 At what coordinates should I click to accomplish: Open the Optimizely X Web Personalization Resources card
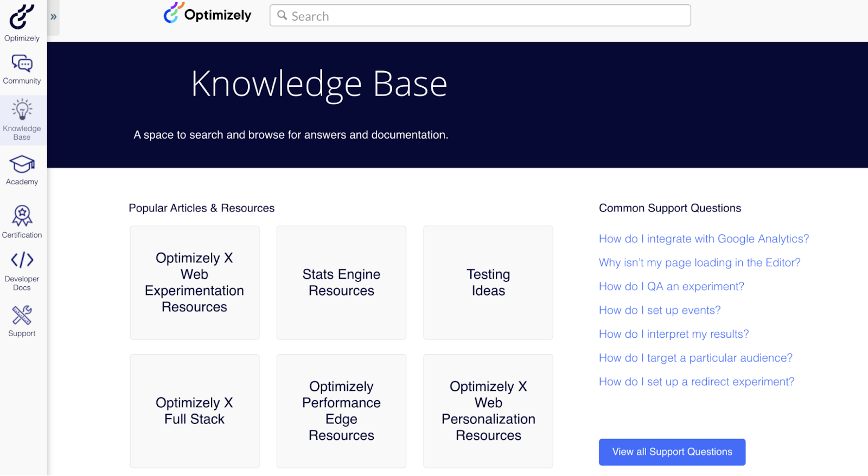tap(488, 411)
